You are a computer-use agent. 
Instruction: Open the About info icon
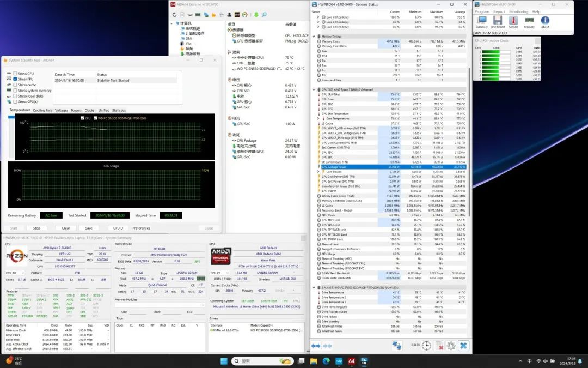tap(545, 21)
